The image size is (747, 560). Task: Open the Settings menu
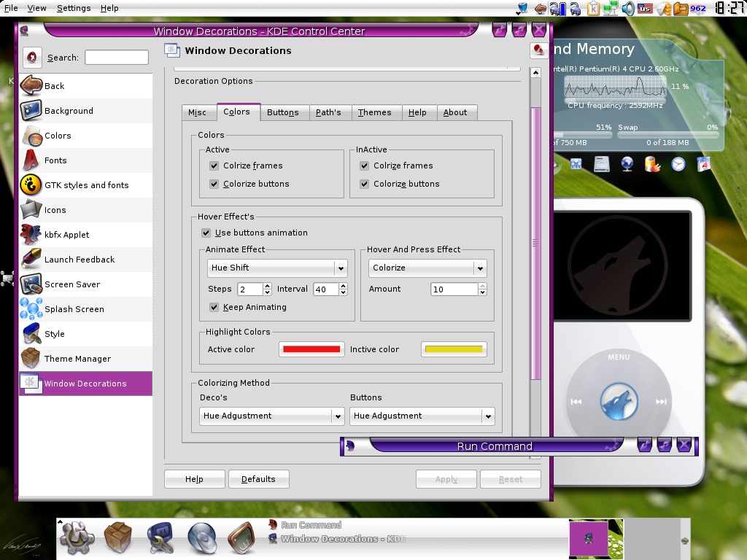[x=74, y=8]
